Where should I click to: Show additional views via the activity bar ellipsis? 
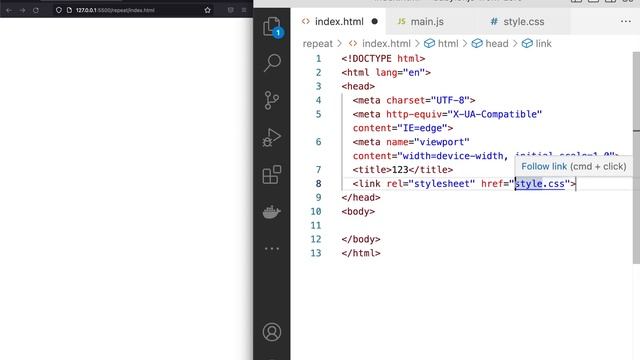pyautogui.click(x=272, y=249)
